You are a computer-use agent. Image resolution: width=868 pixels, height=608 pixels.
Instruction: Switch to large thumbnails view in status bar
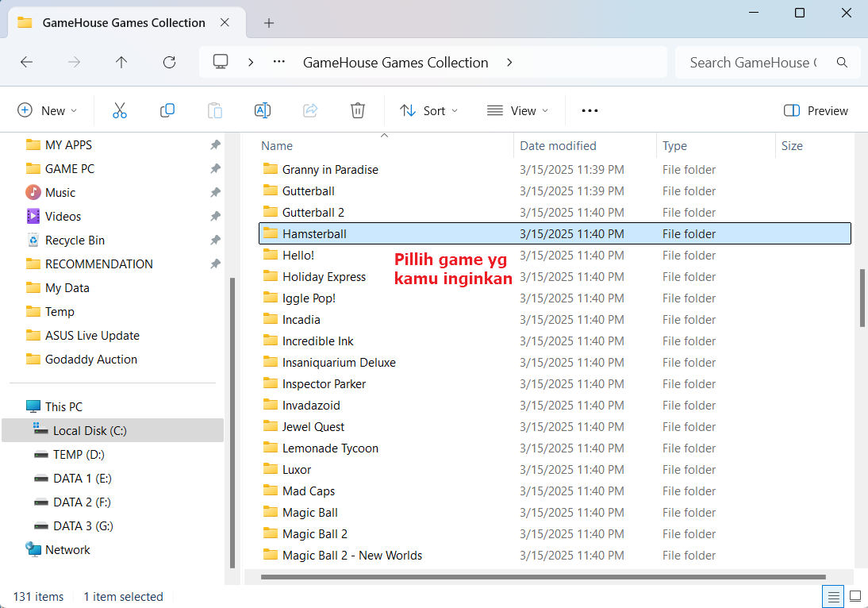click(855, 596)
